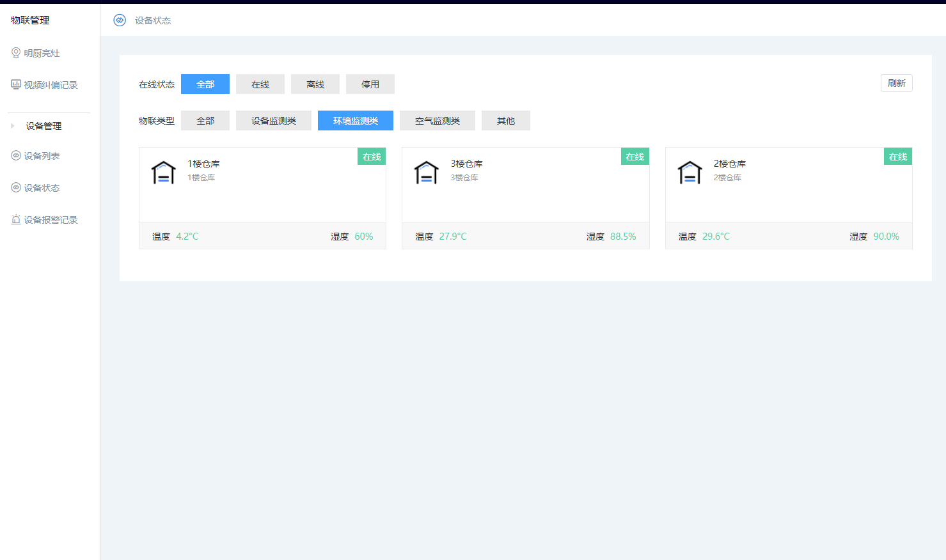Screen dimensions: 946x560
Task: Select 空气监测类 device type filter
Action: click(x=438, y=121)
